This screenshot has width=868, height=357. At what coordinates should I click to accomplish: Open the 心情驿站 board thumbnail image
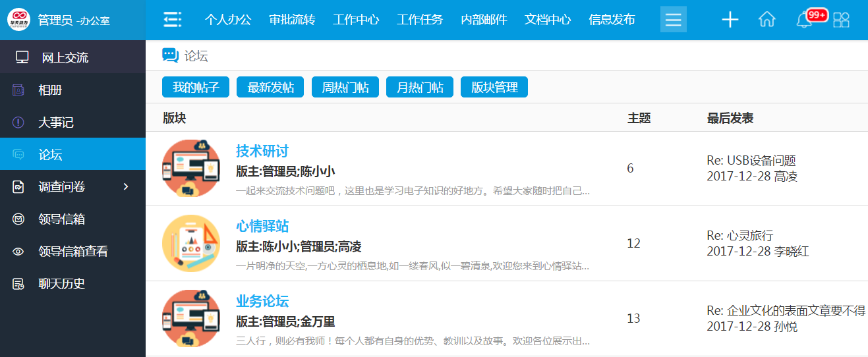tap(191, 244)
